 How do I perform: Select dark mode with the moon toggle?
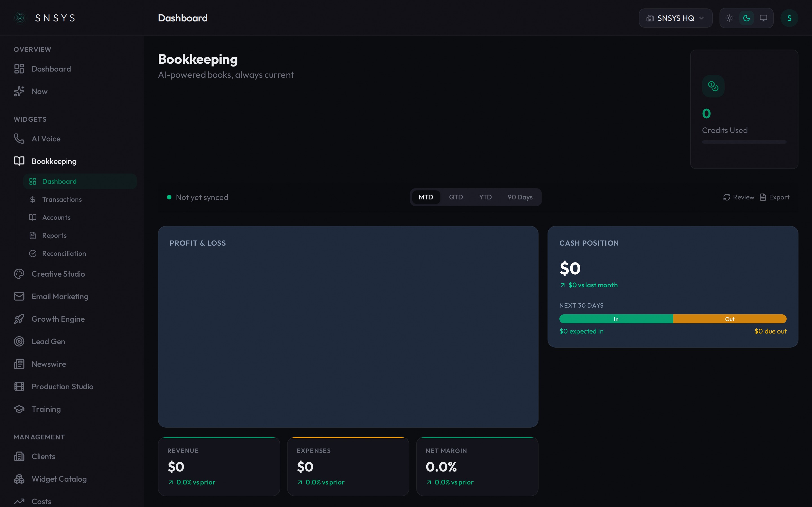(747, 18)
